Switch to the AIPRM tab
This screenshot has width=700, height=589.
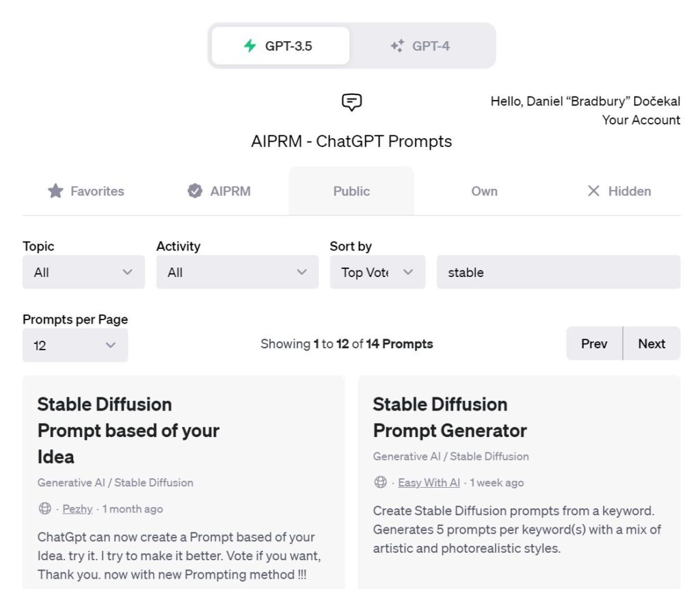point(219,191)
